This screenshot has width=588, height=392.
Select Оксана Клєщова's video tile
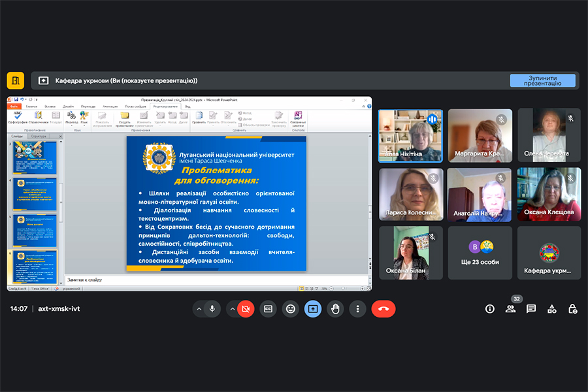click(x=549, y=194)
